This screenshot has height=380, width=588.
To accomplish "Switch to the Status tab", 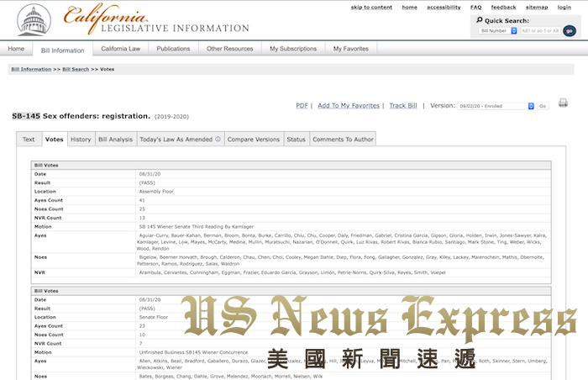I will (x=297, y=139).
